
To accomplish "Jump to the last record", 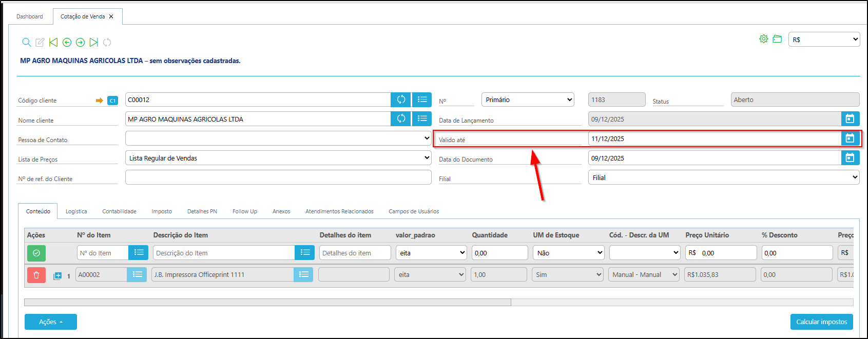I will click(x=93, y=43).
